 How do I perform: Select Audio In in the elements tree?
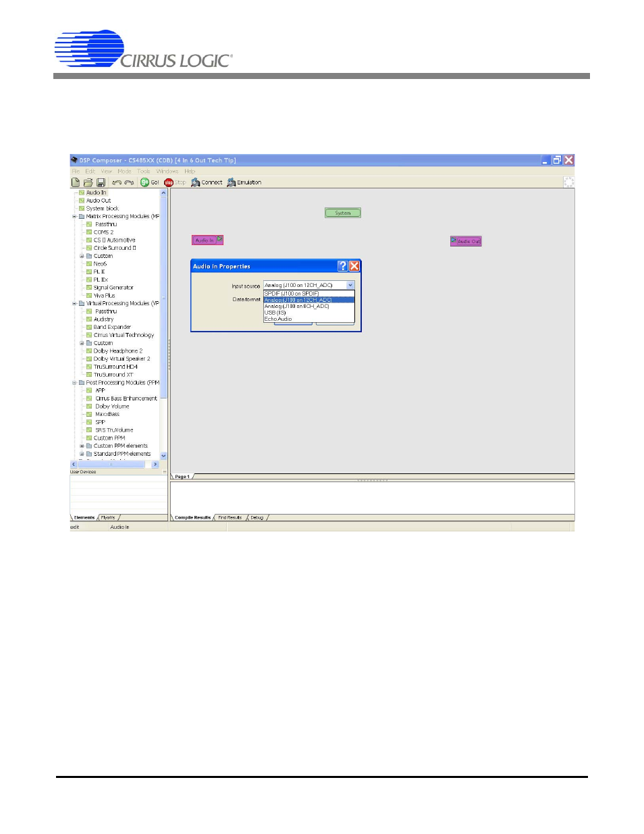pyautogui.click(x=97, y=192)
